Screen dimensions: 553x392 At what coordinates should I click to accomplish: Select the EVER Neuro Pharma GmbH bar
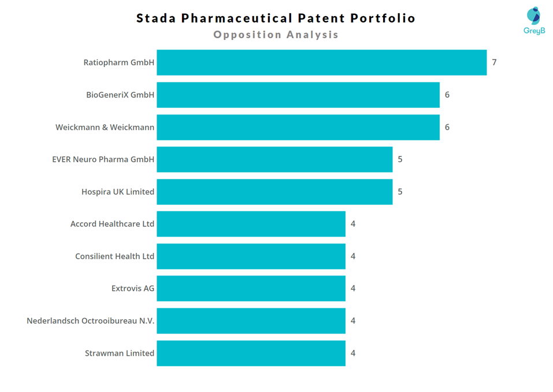click(274, 159)
